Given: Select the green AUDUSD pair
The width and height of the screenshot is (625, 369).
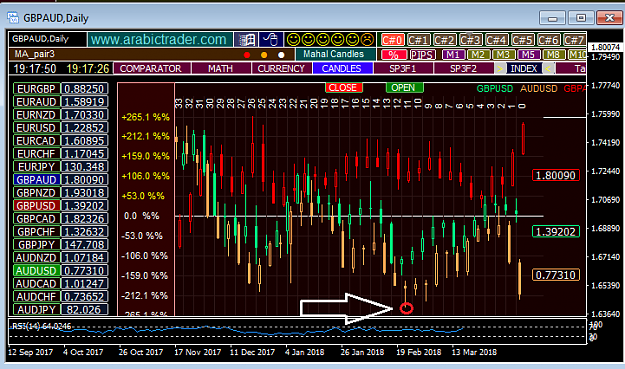Looking at the screenshot, I should tap(37, 271).
